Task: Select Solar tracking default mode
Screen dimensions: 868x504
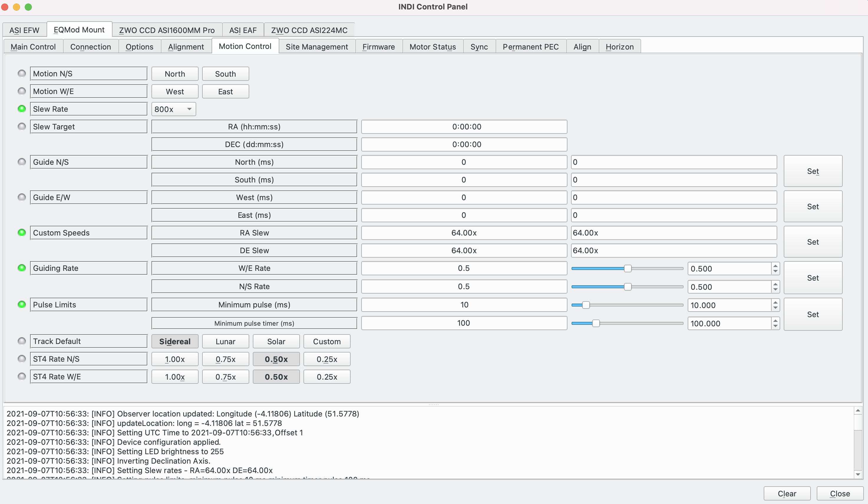Action: point(276,341)
